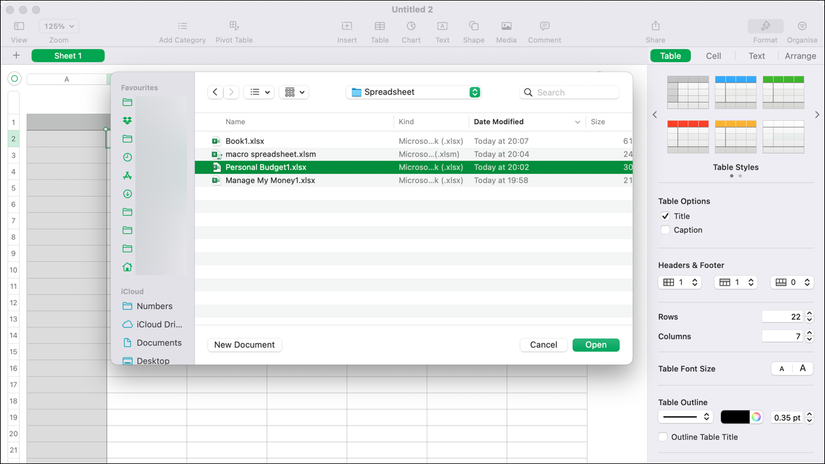
Task: Click the Open button
Action: click(596, 345)
